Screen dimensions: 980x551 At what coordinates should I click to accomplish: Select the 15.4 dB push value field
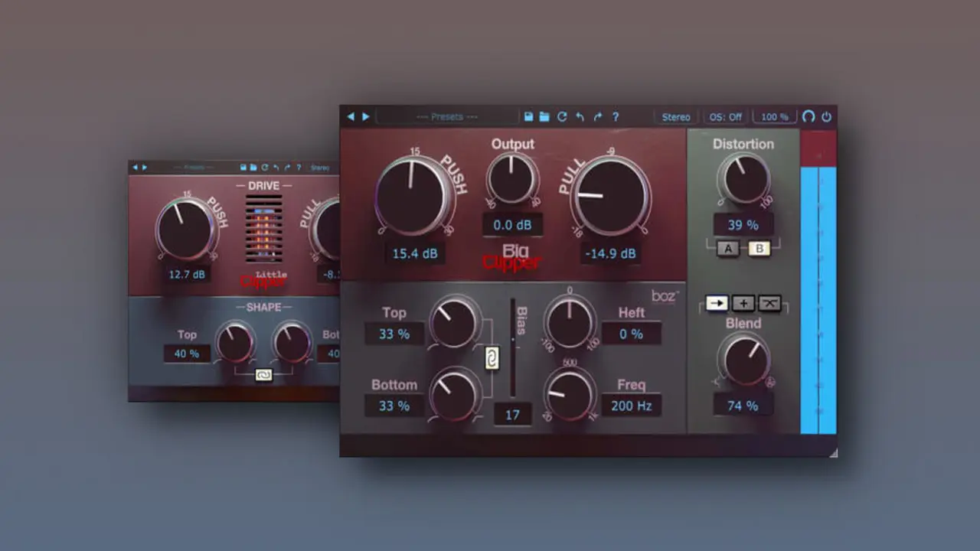(x=415, y=253)
